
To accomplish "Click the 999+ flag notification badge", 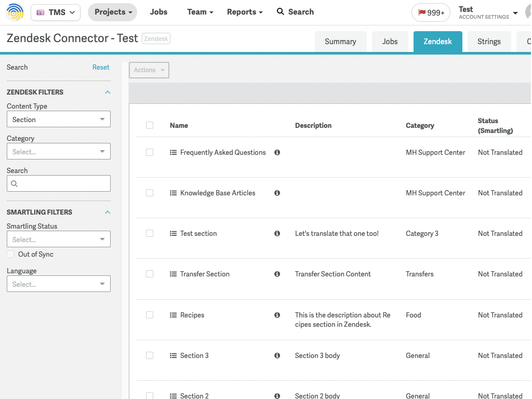I will (431, 11).
